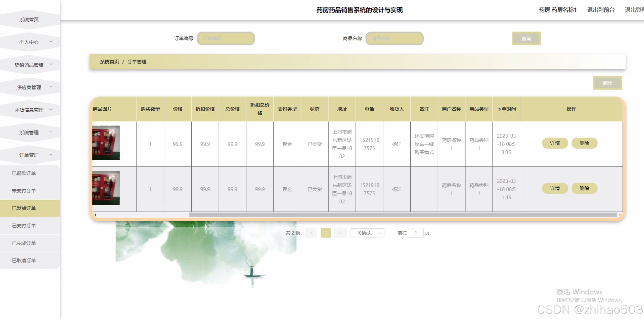Expand the 热销药品管理 sidebar section
This screenshot has width=644, height=320.
coord(29,65)
